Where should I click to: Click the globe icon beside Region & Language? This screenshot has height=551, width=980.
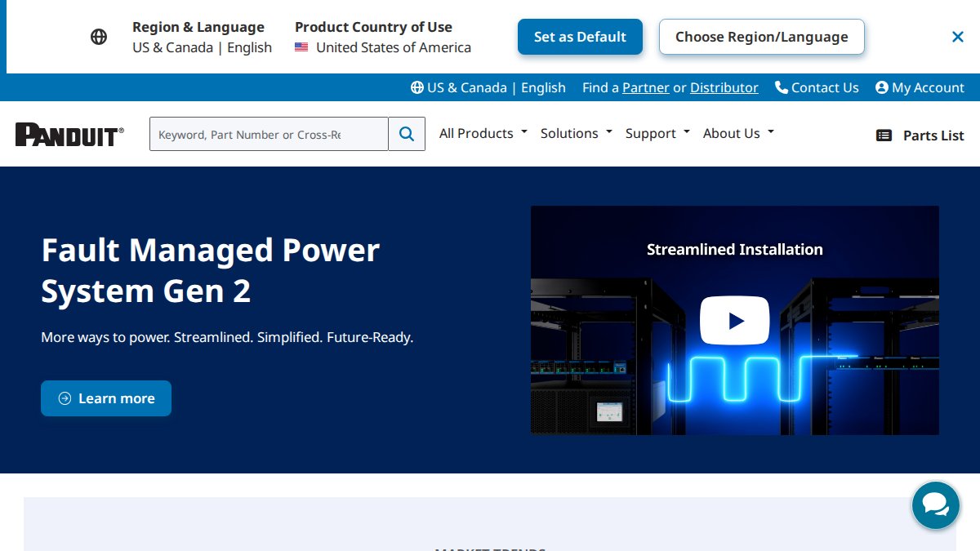tap(99, 37)
